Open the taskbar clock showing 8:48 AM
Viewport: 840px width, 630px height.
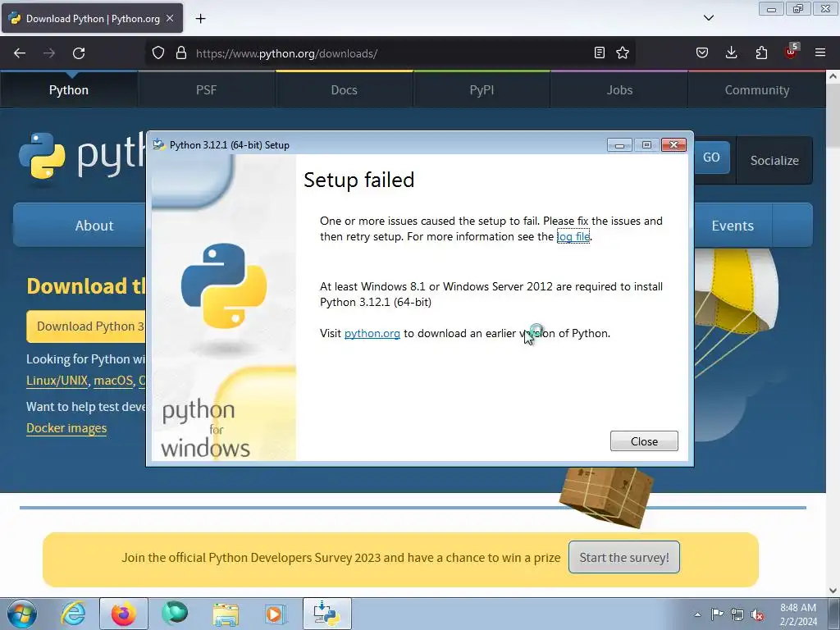(798, 614)
